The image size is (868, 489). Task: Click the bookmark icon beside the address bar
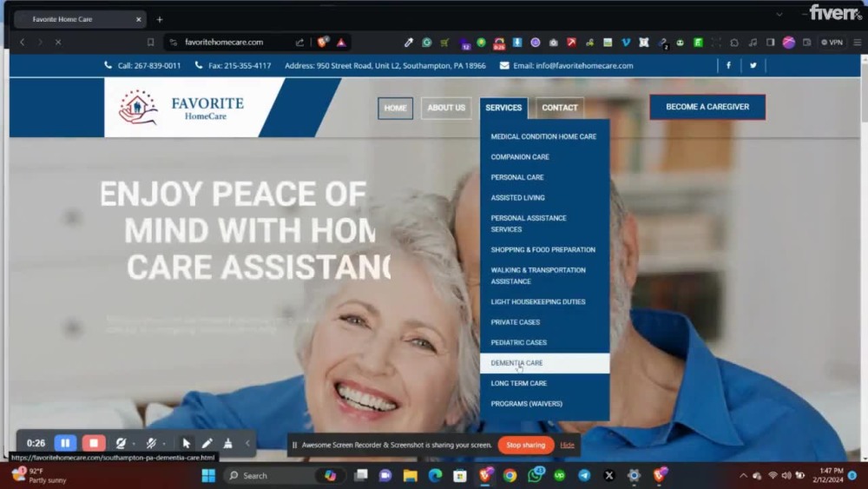(150, 42)
